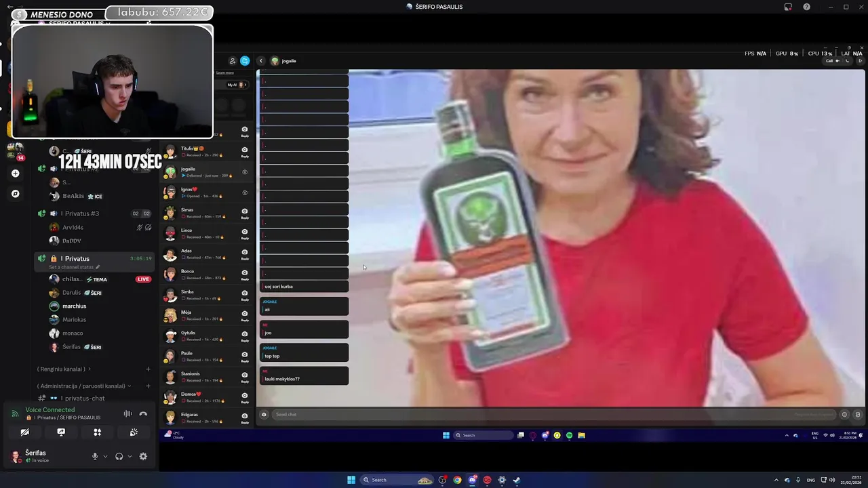
Task: Follow the Learn more link
Action: [224, 73]
